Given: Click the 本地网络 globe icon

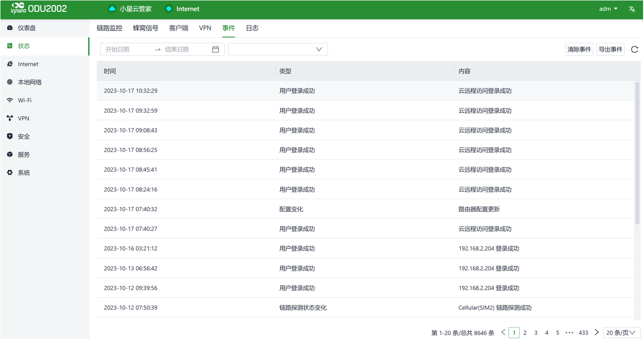Looking at the screenshot, I should (10, 82).
